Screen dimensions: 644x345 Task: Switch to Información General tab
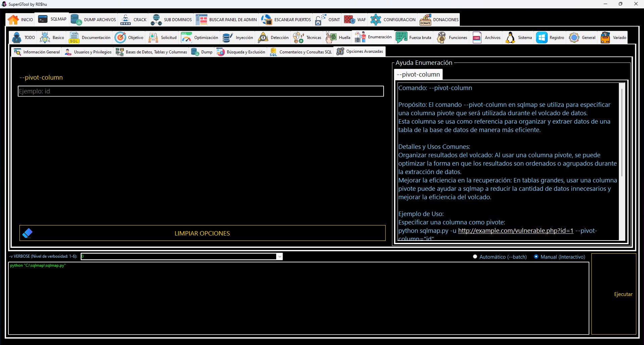[37, 52]
